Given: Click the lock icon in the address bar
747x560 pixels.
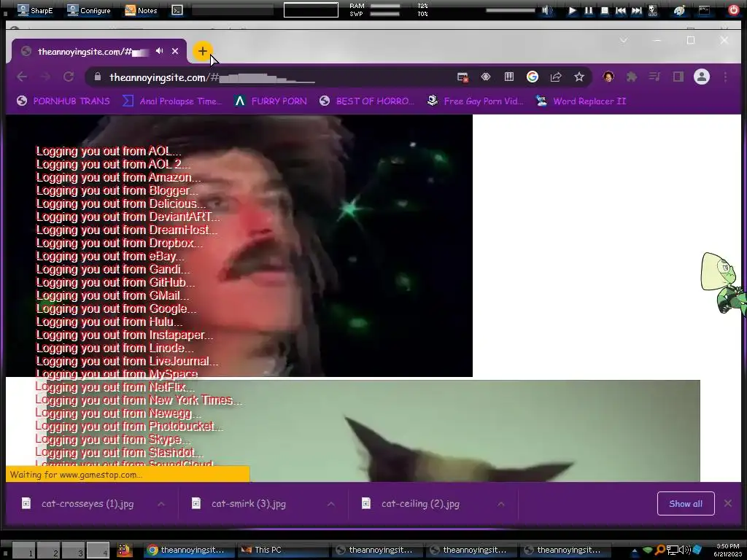Looking at the screenshot, I should pos(98,77).
